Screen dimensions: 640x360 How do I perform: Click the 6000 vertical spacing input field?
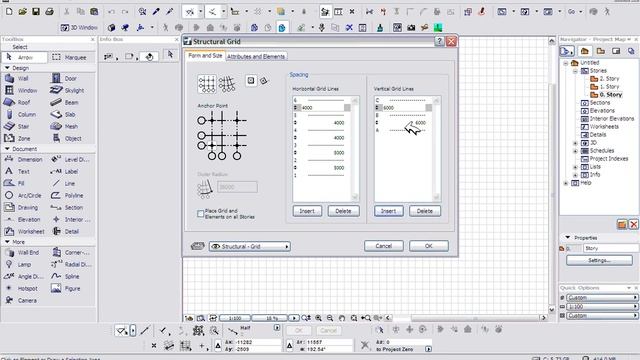click(x=404, y=108)
